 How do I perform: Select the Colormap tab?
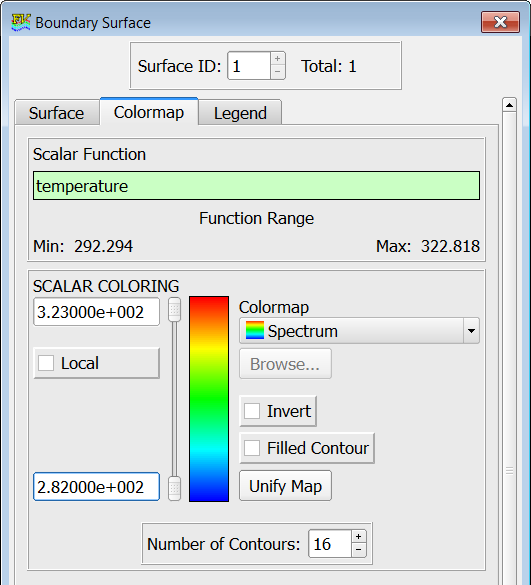[x=149, y=112]
